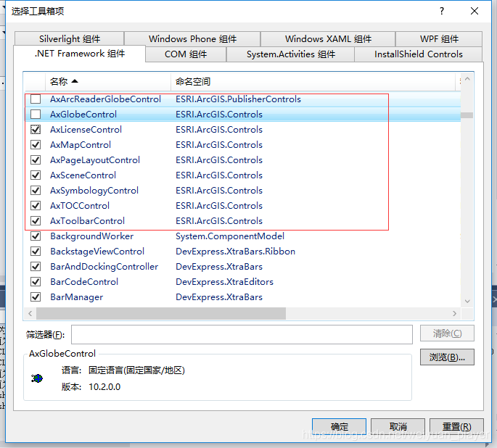Image resolution: width=497 pixels, height=448 pixels.
Task: Sort by the 命名空间 column header
Action: tap(313, 82)
